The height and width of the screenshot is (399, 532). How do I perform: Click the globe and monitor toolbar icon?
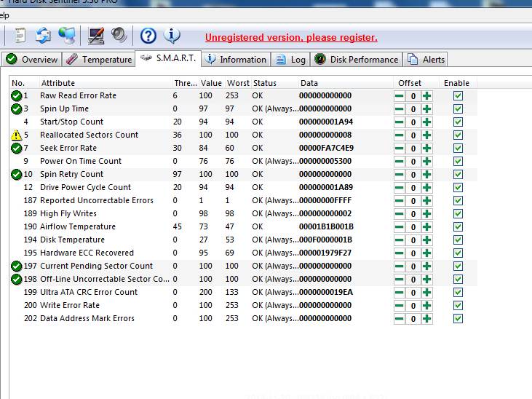(x=67, y=36)
